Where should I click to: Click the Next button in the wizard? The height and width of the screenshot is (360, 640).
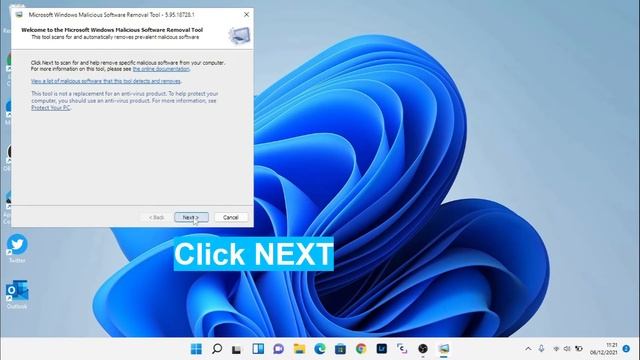point(191,217)
